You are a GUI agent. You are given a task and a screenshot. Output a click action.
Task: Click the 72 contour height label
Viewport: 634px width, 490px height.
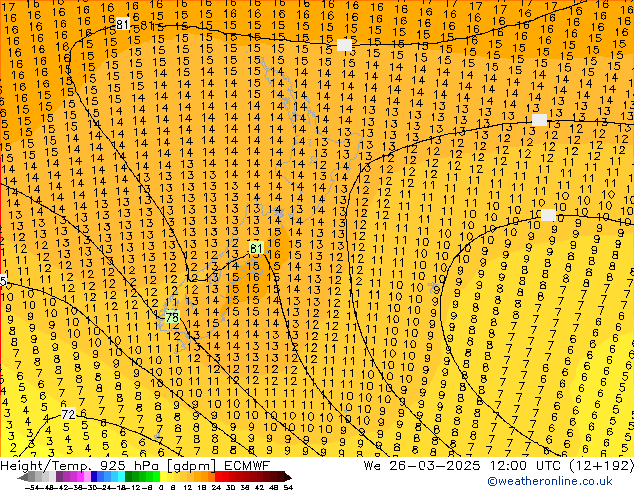coord(68,414)
